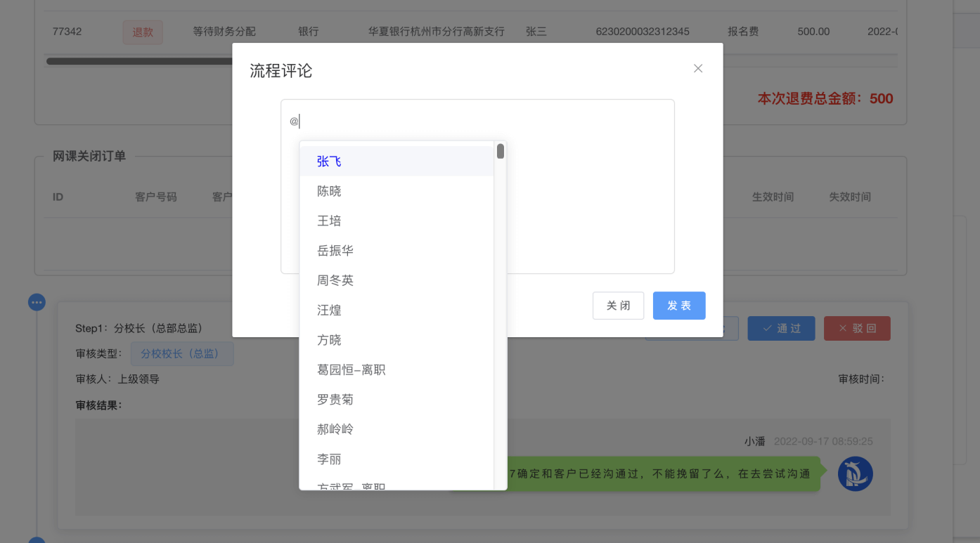Click the blue timeline step dot icon
The image size is (980, 543).
37,302
